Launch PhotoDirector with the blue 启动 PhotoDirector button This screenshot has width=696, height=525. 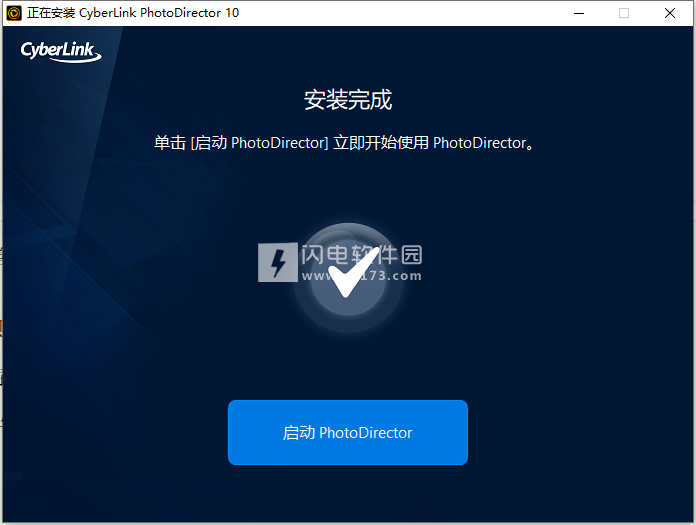tap(348, 432)
